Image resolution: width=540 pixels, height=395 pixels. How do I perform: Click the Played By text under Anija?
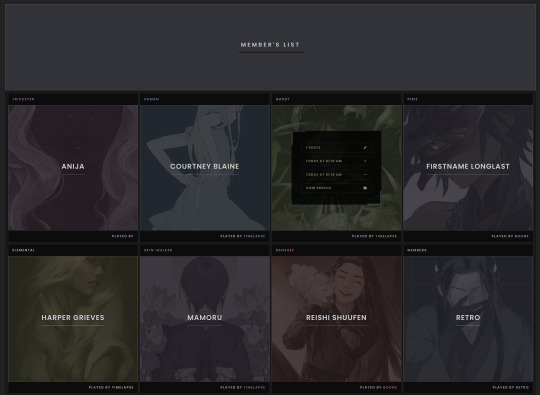(x=123, y=236)
